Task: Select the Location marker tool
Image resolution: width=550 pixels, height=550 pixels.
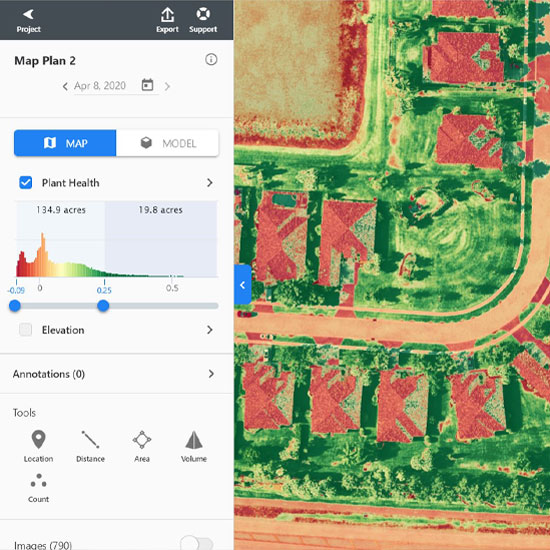Action: point(38,446)
